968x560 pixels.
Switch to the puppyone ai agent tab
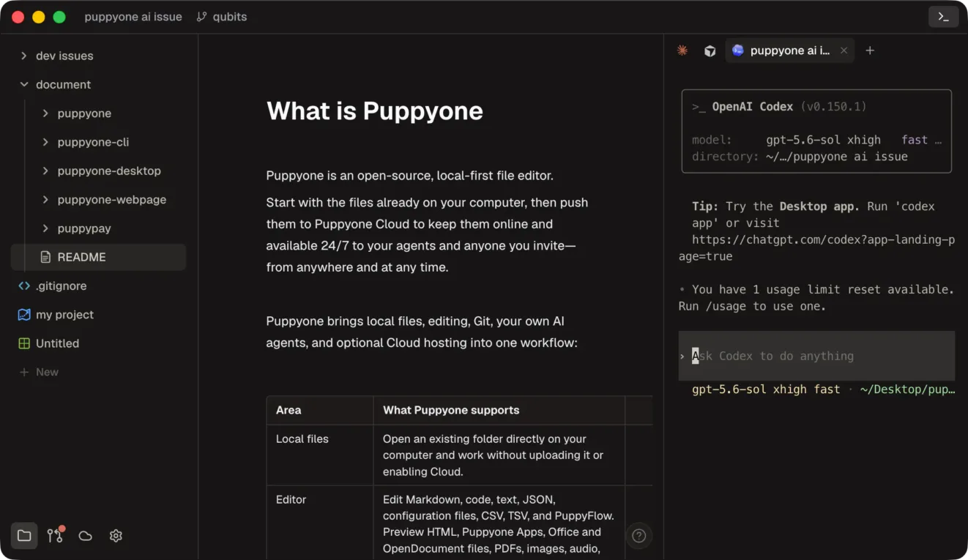[789, 51]
